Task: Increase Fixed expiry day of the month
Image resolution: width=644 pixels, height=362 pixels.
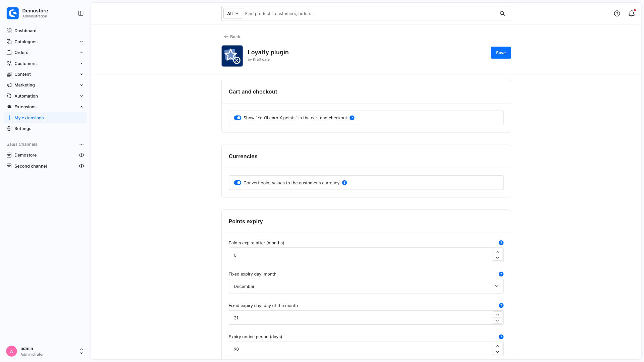Action: (x=497, y=314)
